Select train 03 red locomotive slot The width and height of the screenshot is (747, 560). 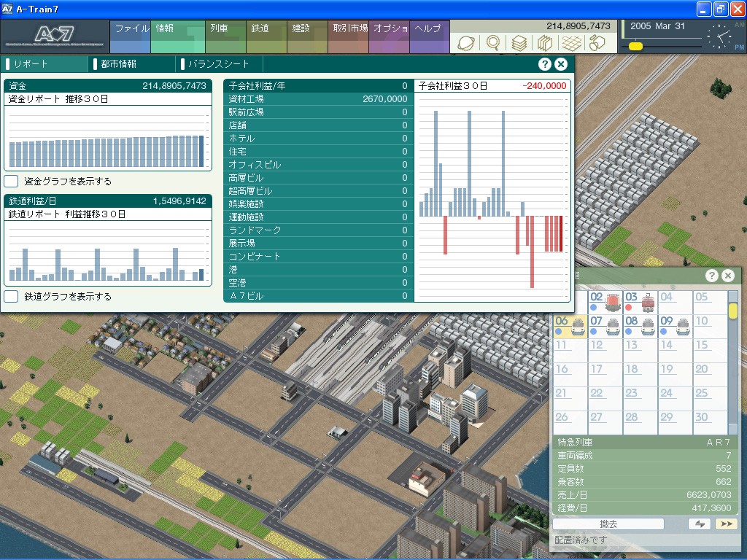coord(640,302)
